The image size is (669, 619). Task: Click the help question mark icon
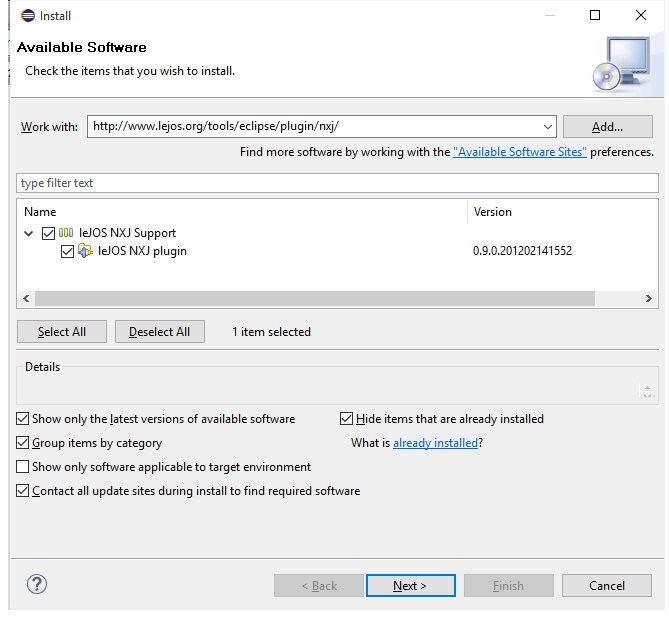coord(37,585)
